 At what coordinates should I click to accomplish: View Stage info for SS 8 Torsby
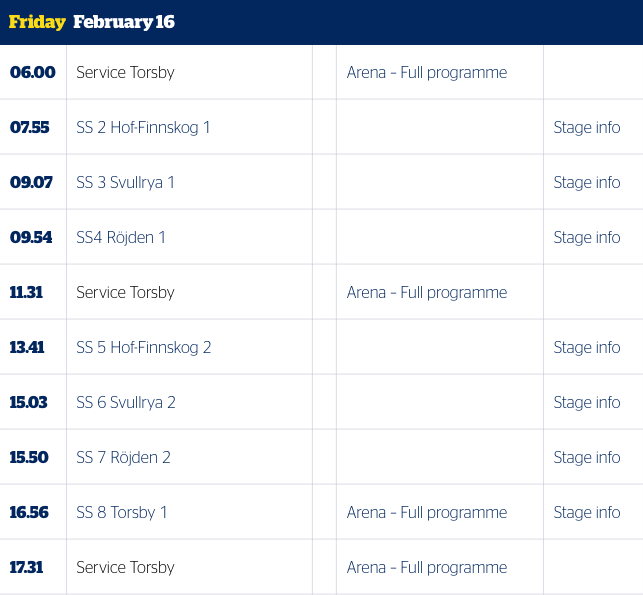click(587, 513)
